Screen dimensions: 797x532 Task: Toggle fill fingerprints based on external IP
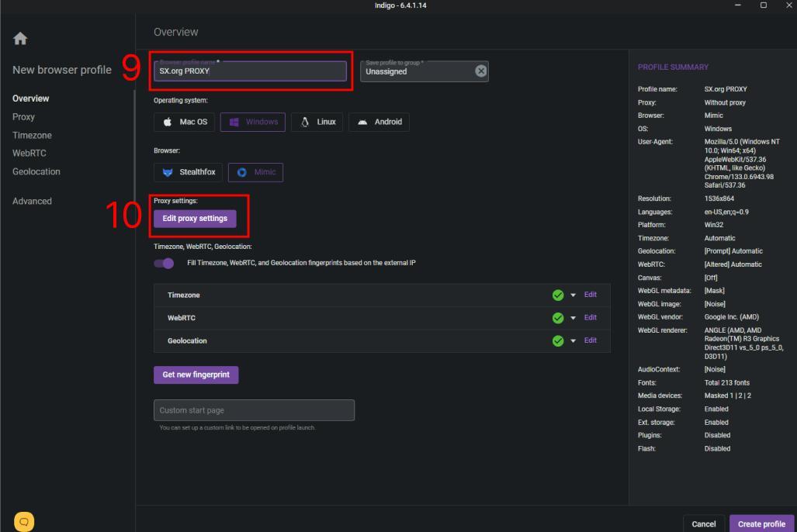(x=164, y=264)
